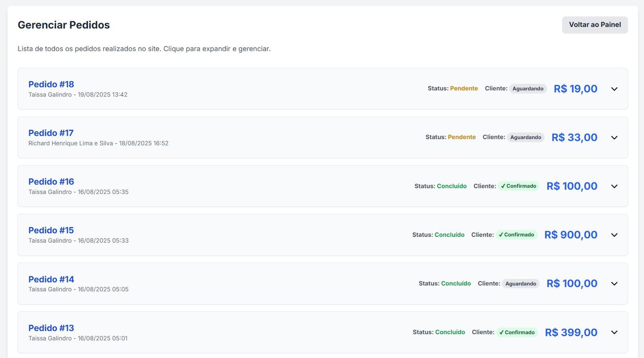Click the Pedido #16 heading

pyautogui.click(x=51, y=182)
